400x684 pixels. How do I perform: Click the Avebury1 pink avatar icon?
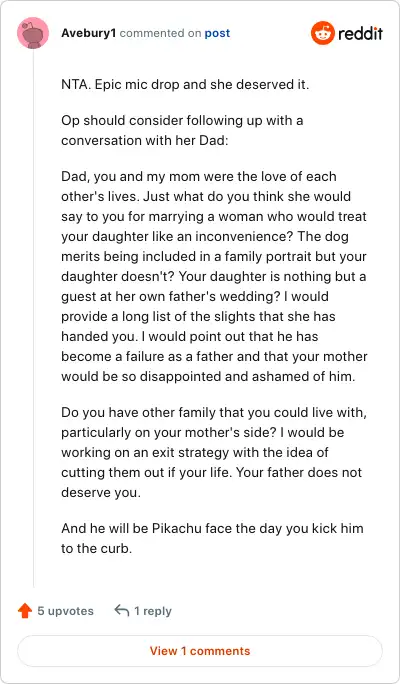pyautogui.click(x=33, y=33)
